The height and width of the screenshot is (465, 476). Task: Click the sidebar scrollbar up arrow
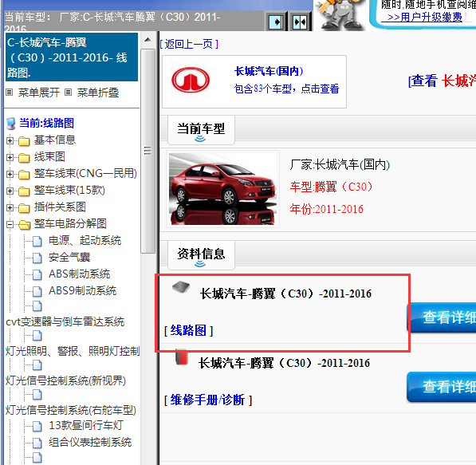click(x=148, y=40)
